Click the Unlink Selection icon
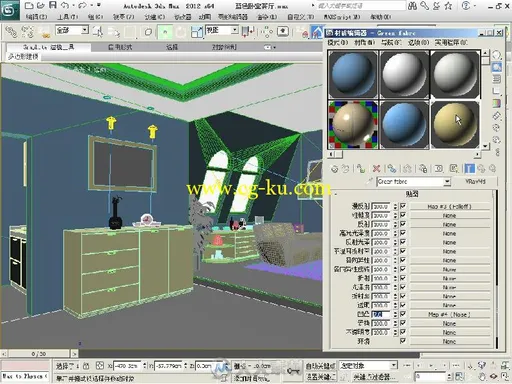The width and height of the screenshot is (512, 384). click(27, 32)
